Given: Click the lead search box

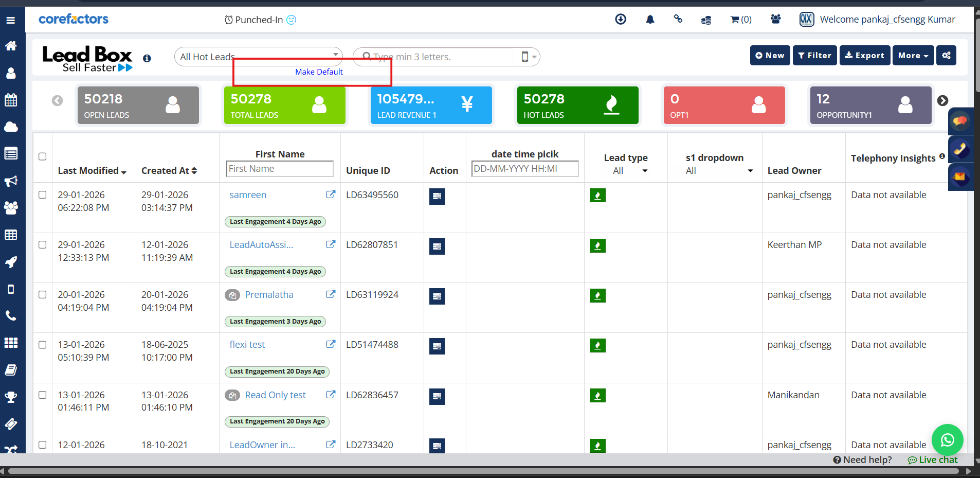Looking at the screenshot, I should click(437, 57).
